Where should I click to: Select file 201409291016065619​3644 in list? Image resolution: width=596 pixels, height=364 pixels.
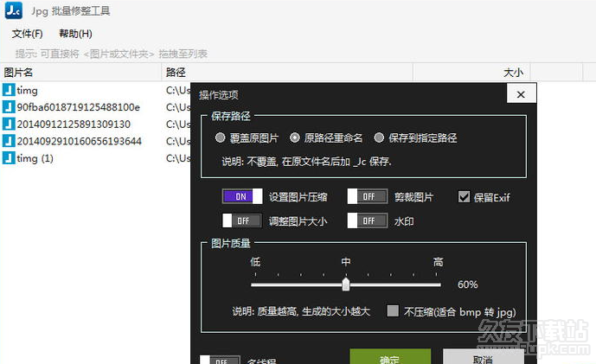(79, 141)
